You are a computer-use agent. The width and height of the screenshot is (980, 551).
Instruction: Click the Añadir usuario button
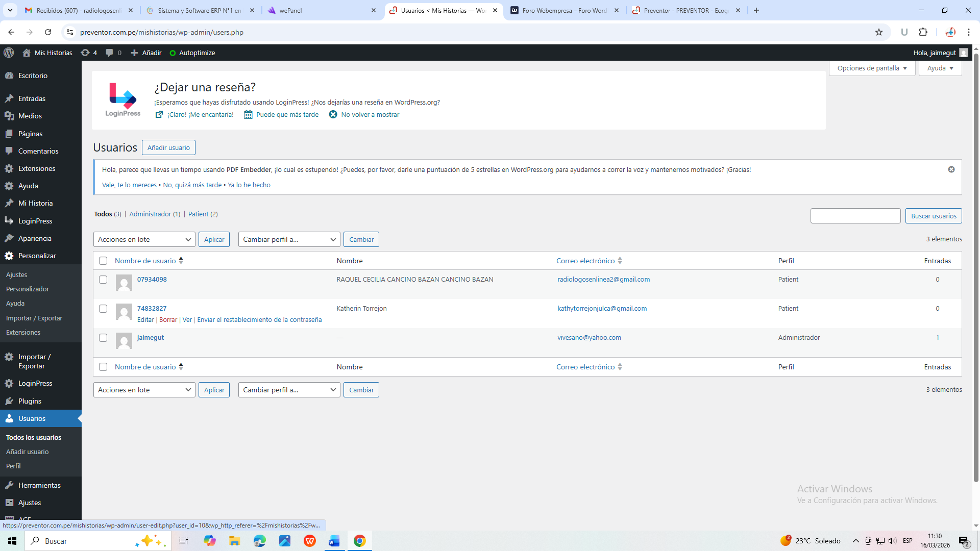[168, 147]
